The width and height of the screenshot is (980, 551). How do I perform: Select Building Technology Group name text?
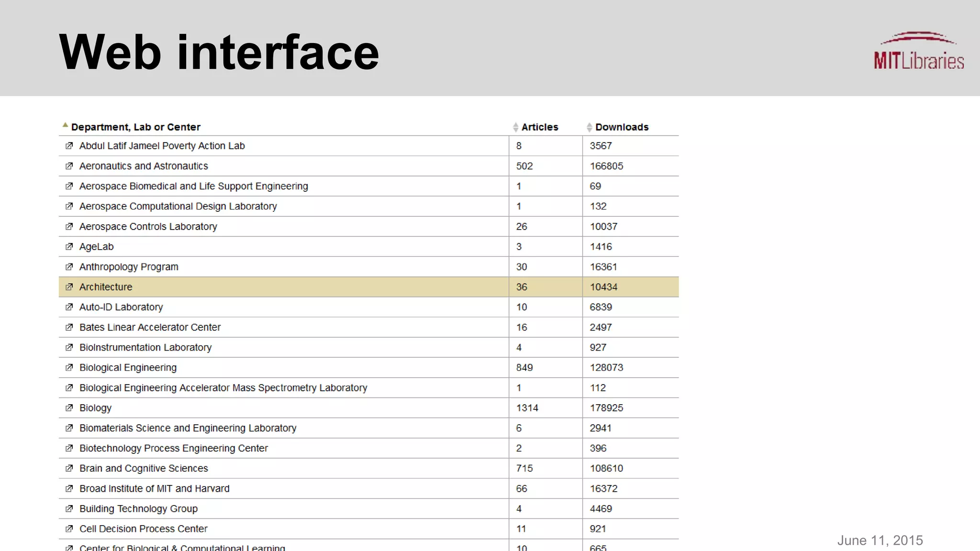coord(139,509)
